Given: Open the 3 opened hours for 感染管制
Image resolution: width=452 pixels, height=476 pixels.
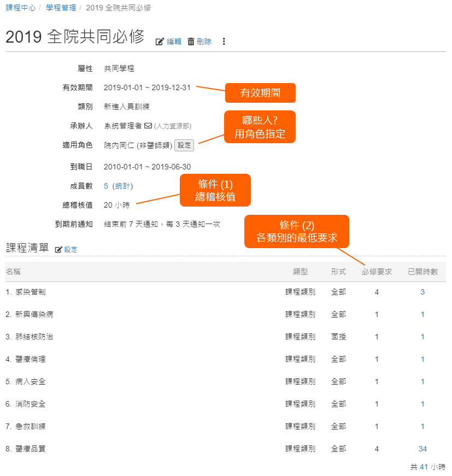Looking at the screenshot, I should point(422,292).
